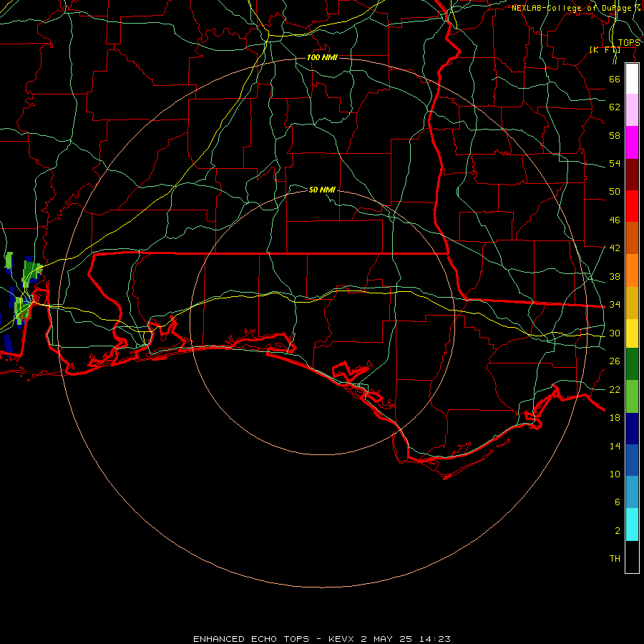
Task: Click the legend value 38
Action: (615, 276)
